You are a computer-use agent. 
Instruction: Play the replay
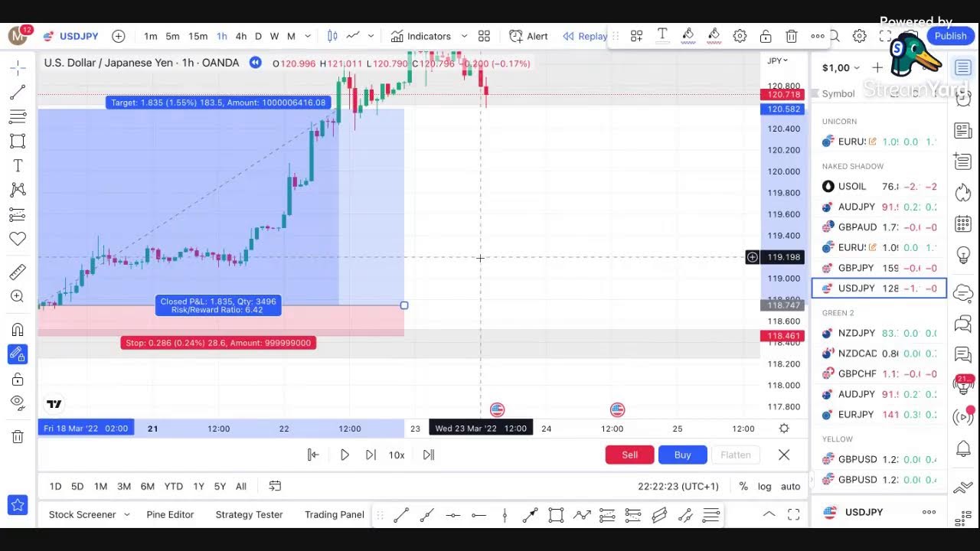345,455
